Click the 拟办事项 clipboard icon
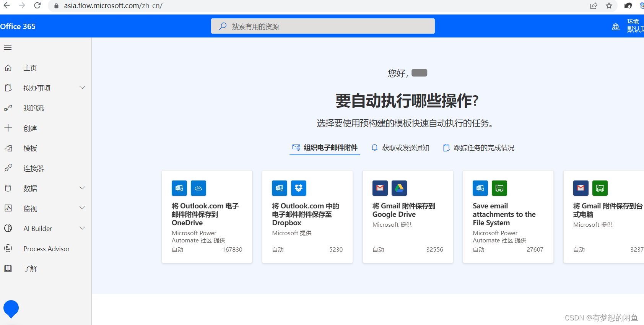 point(8,88)
